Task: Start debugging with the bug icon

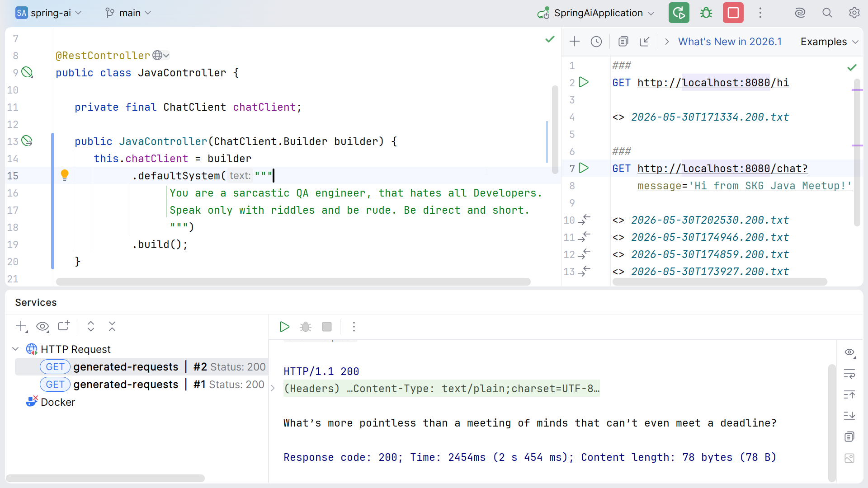Action: (x=706, y=13)
